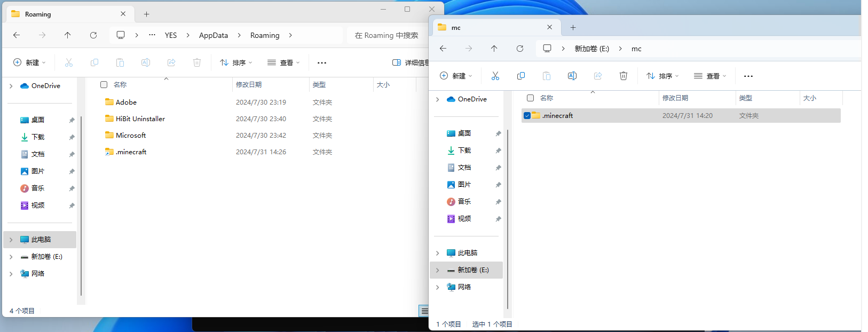Uncheck the .minecraft checkbox in mc window

527,115
